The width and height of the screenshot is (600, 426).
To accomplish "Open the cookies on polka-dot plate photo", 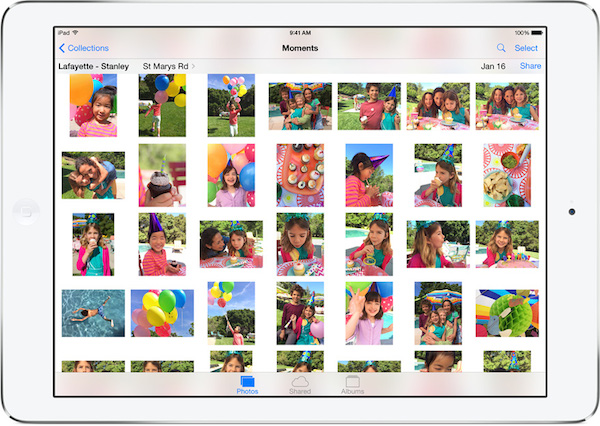I will click(x=508, y=175).
